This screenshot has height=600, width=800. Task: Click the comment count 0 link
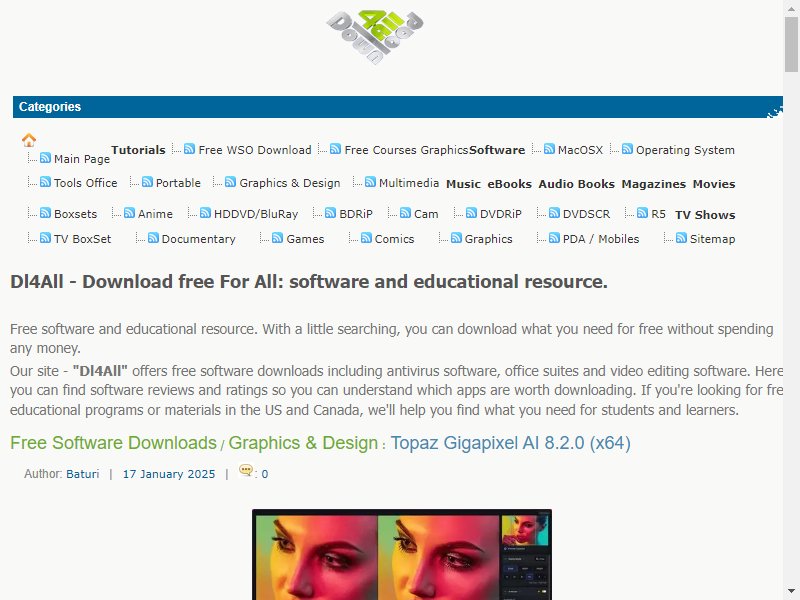[265, 474]
